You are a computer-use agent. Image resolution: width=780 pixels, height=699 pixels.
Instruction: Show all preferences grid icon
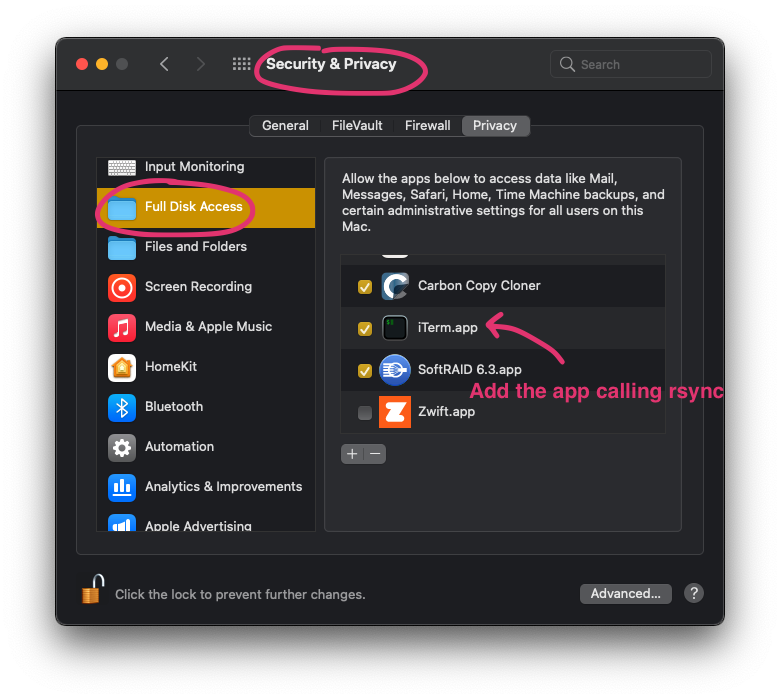(242, 64)
